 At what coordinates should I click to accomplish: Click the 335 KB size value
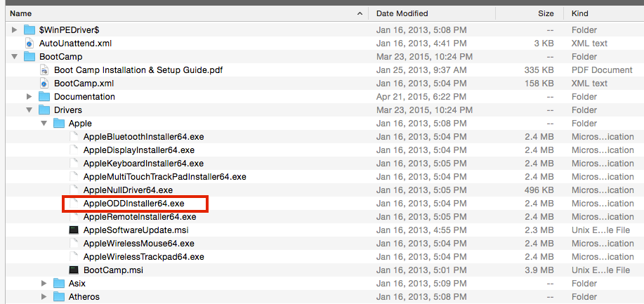point(539,70)
